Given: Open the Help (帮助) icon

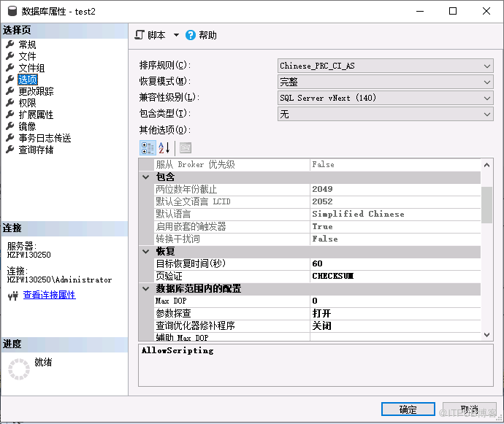Looking at the screenshot, I should [x=191, y=35].
